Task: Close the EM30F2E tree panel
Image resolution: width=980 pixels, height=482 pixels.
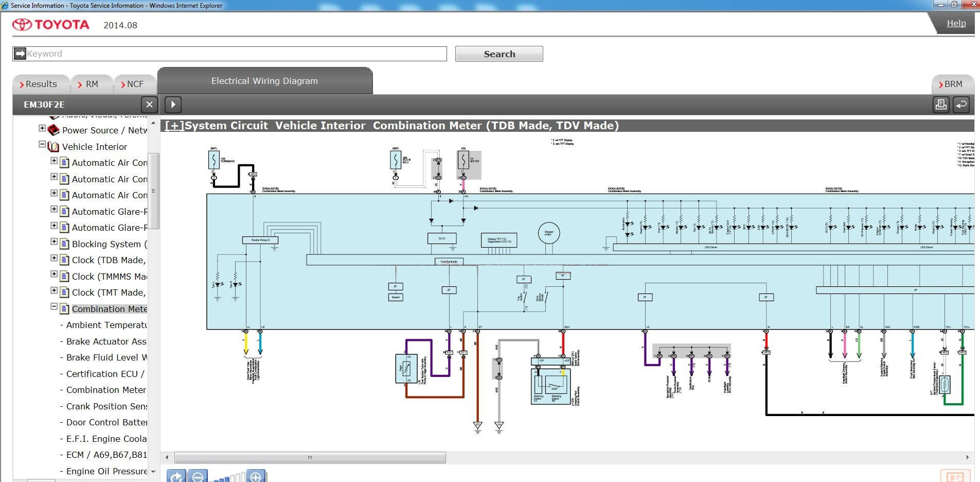Action: coord(149,105)
